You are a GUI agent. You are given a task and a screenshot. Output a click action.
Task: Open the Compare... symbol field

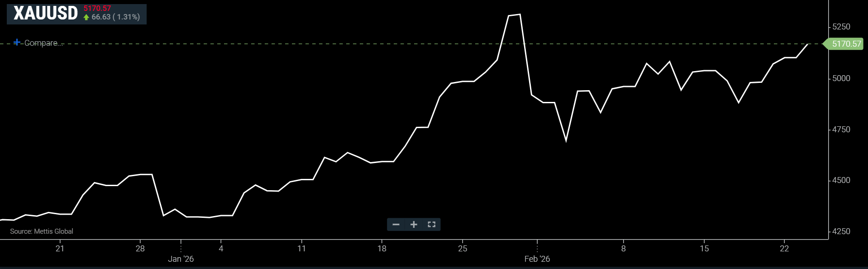point(41,43)
